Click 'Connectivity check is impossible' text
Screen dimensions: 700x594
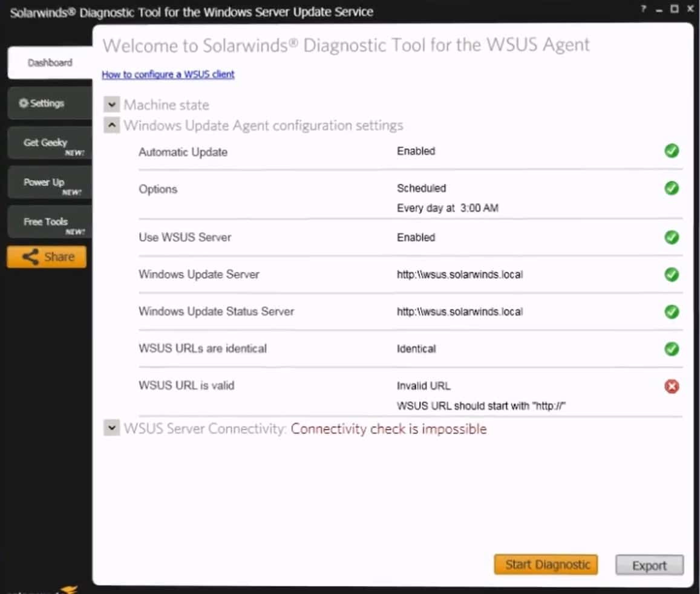coord(388,429)
